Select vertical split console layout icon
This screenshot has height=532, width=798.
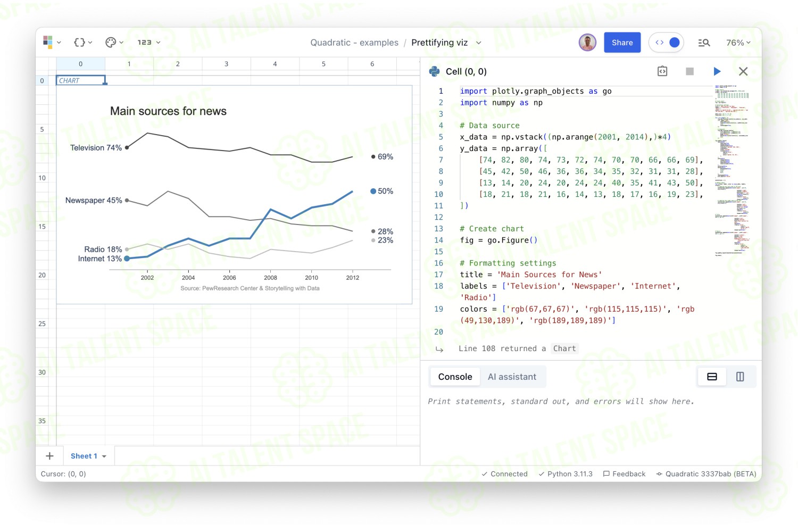(740, 377)
